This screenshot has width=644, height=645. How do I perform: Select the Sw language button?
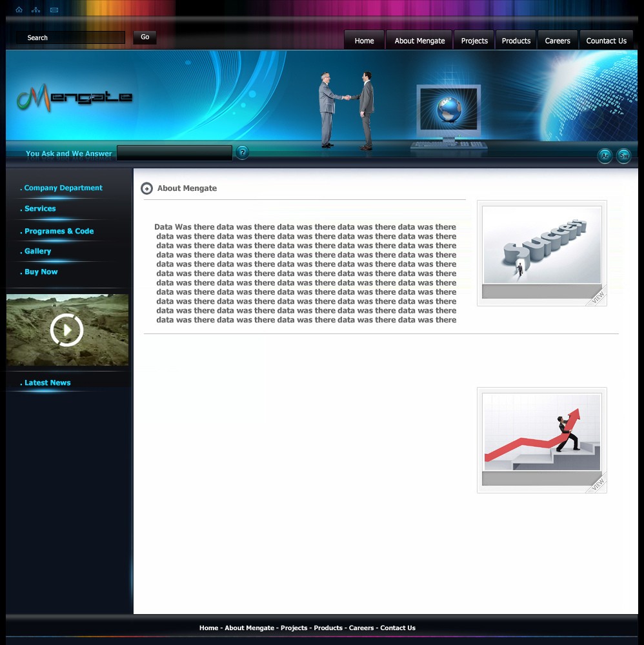(624, 156)
